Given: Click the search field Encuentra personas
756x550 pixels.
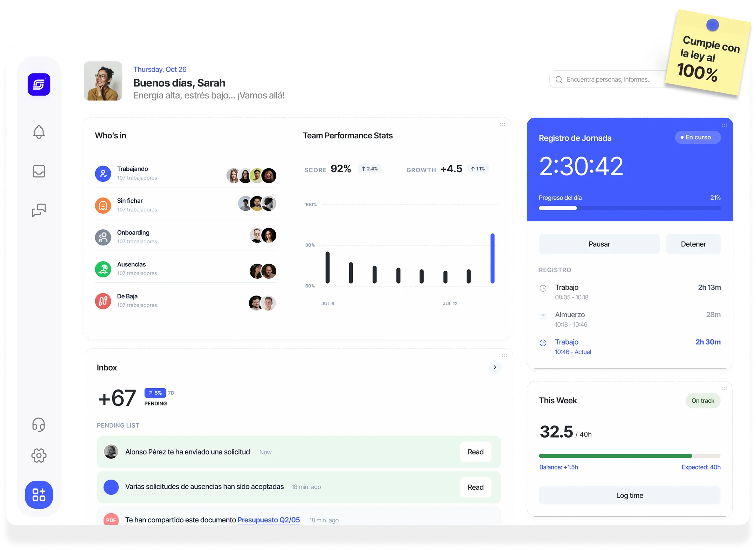Looking at the screenshot, I should [x=609, y=79].
